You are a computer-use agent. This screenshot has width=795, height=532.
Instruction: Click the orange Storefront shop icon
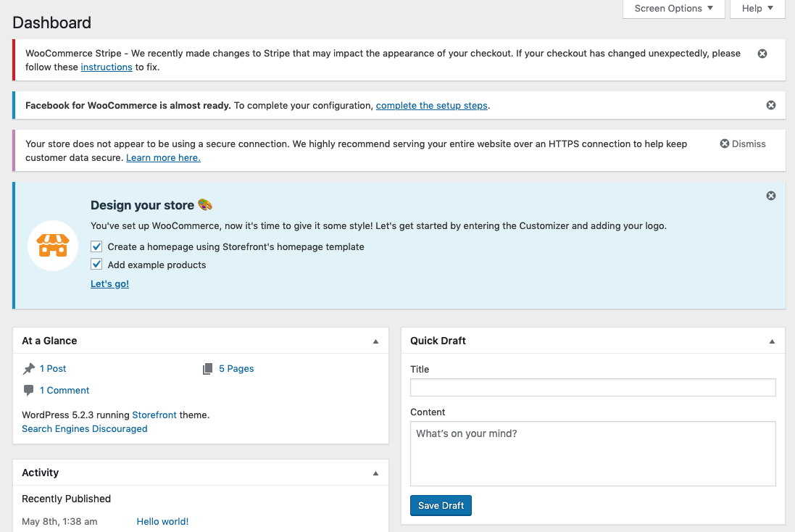(53, 246)
